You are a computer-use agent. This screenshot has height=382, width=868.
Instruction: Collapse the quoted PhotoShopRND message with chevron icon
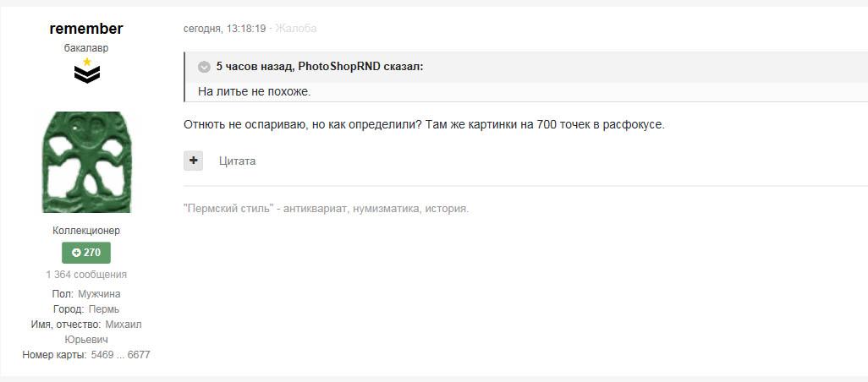tap(204, 67)
